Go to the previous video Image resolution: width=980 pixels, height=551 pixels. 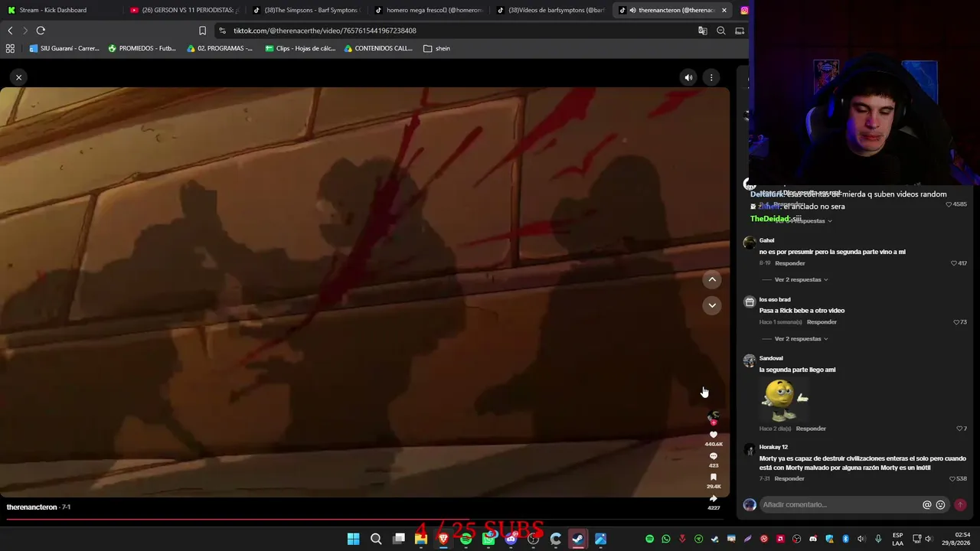point(712,279)
